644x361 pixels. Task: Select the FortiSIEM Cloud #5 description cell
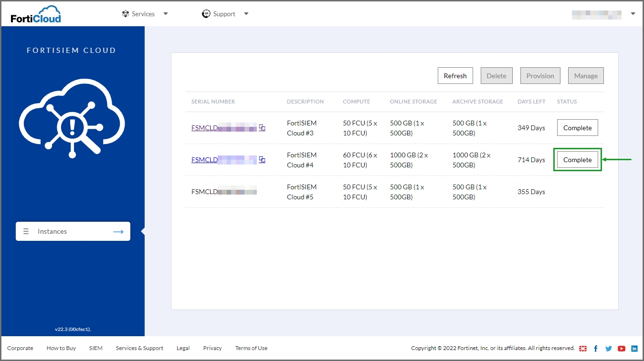pyautogui.click(x=302, y=192)
